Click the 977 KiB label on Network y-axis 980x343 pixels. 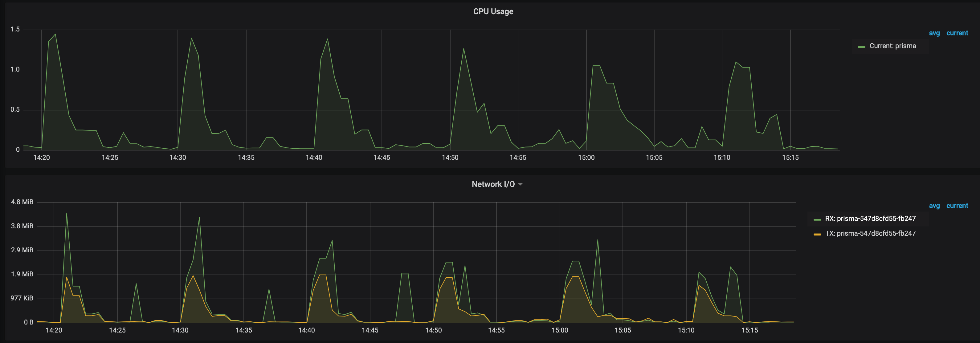22,299
